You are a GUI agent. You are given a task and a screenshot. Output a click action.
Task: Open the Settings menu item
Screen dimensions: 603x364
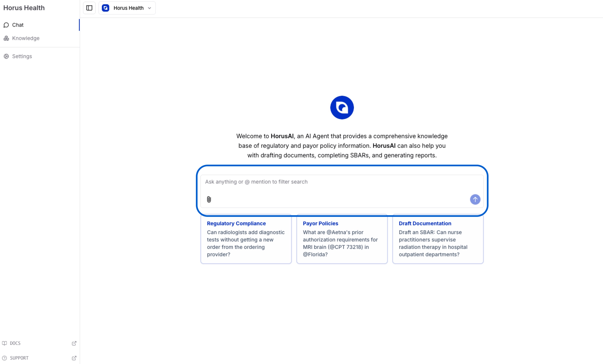(x=22, y=56)
